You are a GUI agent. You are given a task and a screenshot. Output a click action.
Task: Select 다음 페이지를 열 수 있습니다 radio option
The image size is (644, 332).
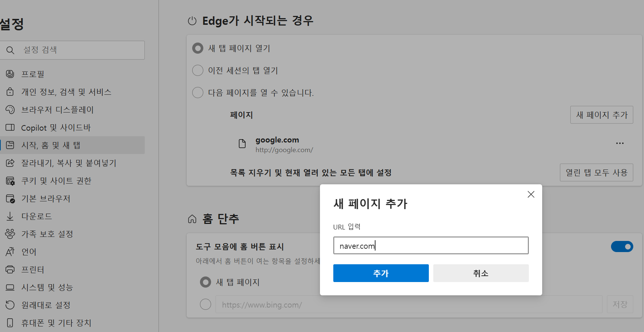click(x=198, y=93)
